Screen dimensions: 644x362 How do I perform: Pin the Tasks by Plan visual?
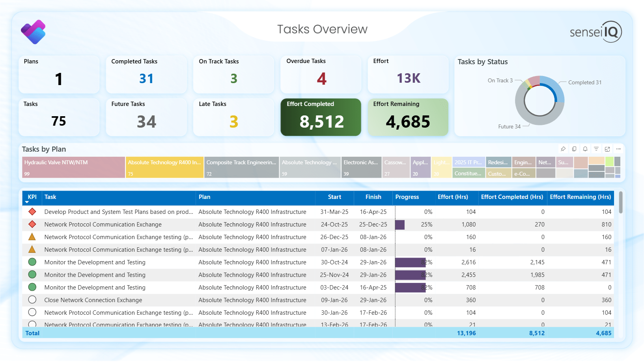(x=563, y=149)
